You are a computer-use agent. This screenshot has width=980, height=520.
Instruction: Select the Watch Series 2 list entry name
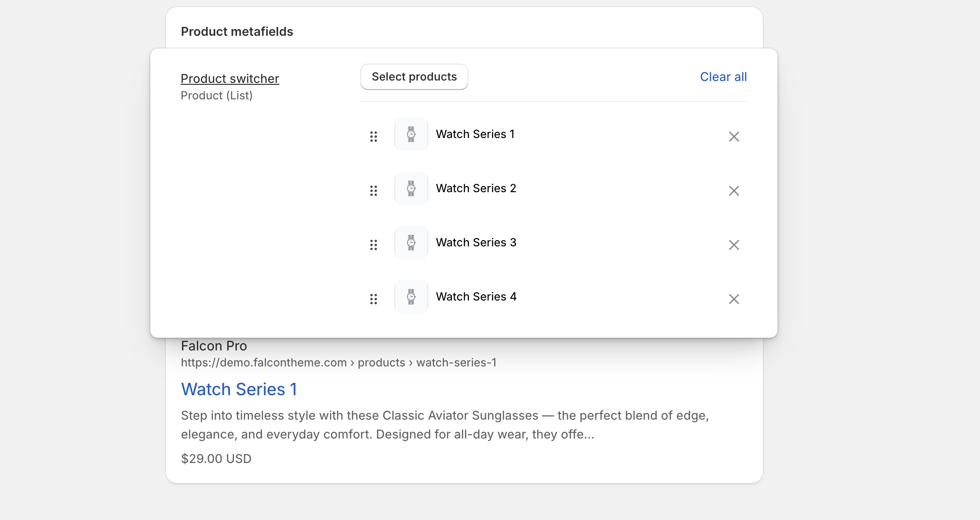(x=476, y=188)
